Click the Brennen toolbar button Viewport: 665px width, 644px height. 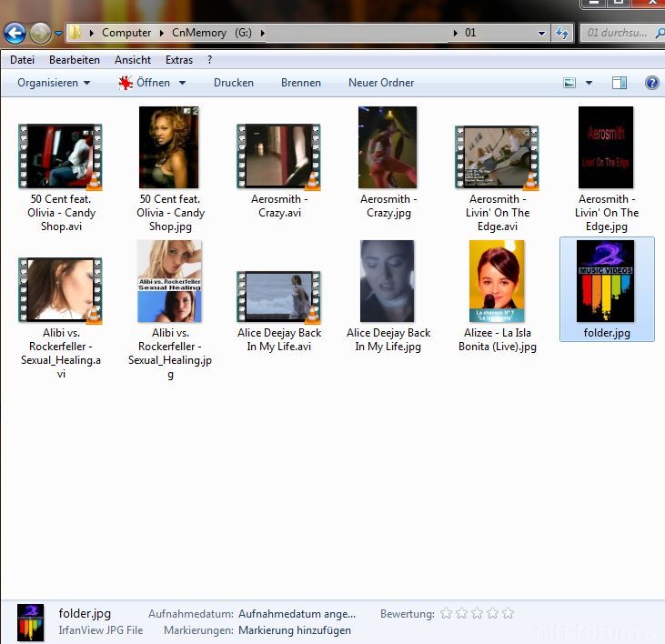coord(300,83)
